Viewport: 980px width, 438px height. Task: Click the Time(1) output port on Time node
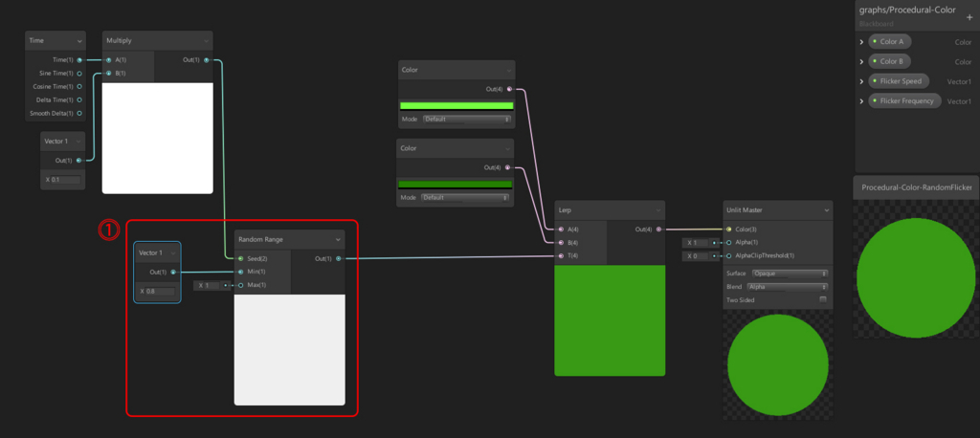pyautogui.click(x=79, y=60)
